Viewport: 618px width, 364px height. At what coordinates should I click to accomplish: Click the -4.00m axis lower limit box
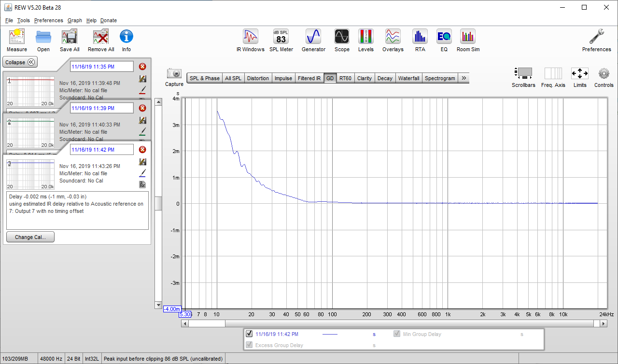coord(172,309)
